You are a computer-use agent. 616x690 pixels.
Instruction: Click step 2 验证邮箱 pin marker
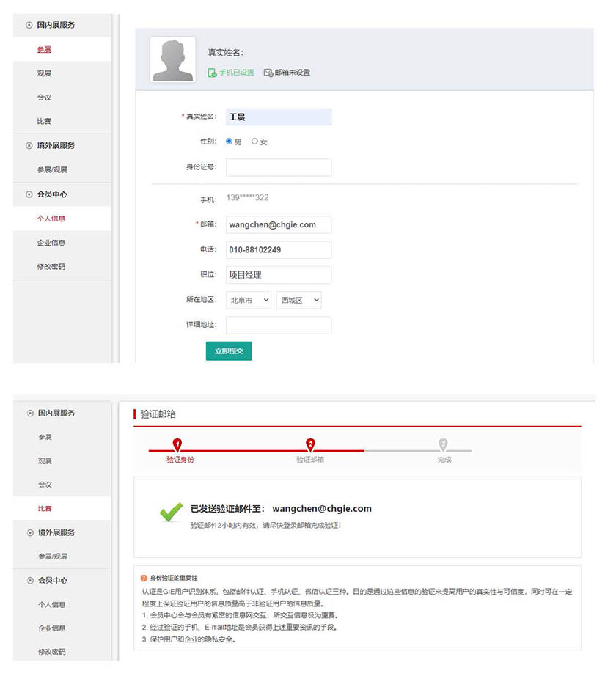click(x=310, y=444)
